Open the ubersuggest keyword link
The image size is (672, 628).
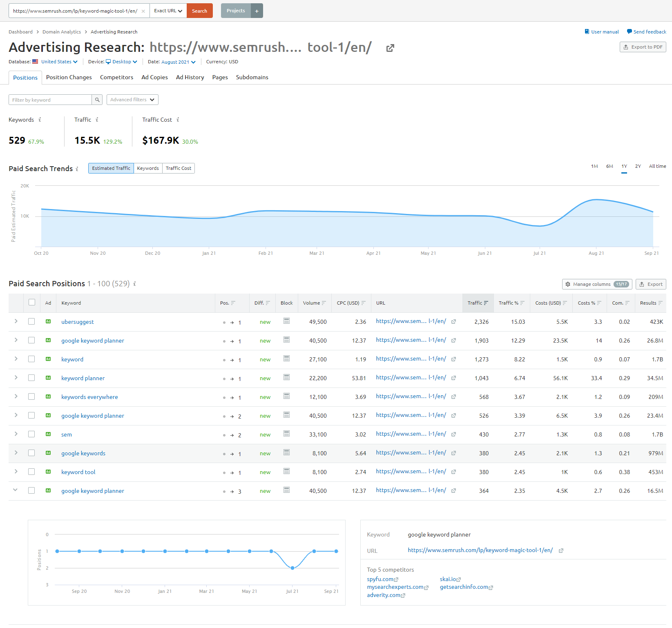[78, 322]
